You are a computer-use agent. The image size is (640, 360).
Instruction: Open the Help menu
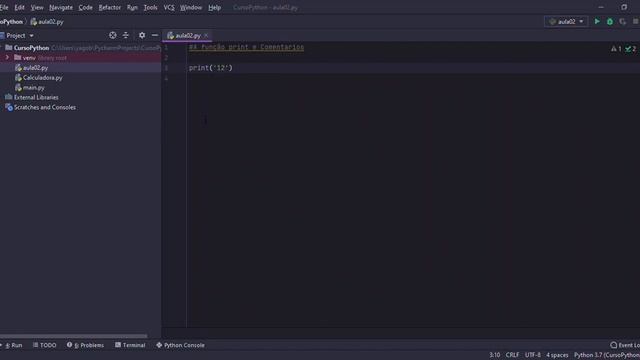(x=214, y=7)
